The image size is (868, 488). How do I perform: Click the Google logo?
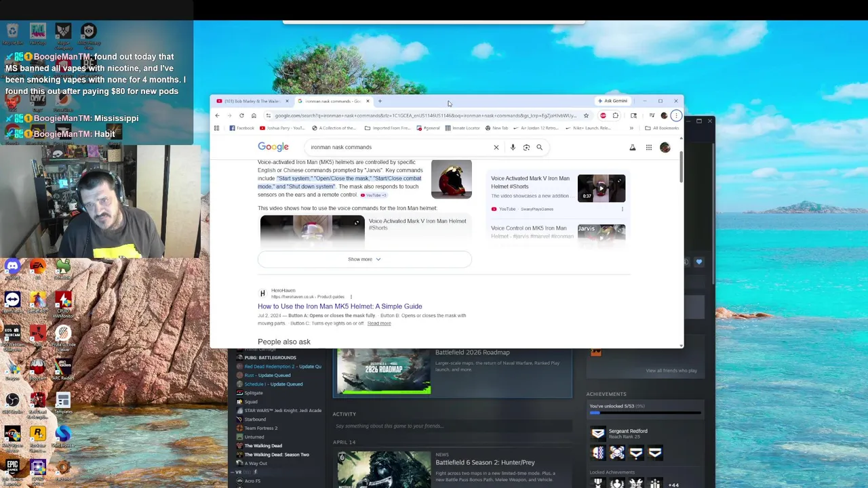273,147
